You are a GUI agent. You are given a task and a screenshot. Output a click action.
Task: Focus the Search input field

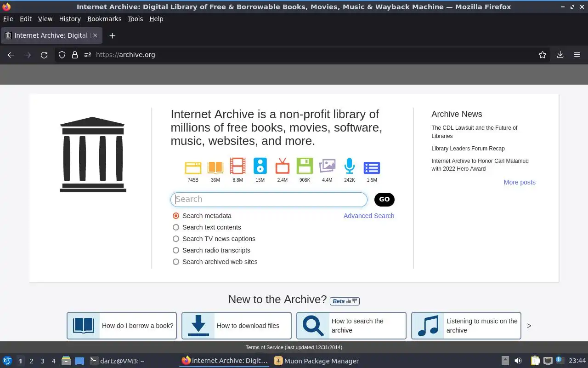269,199
